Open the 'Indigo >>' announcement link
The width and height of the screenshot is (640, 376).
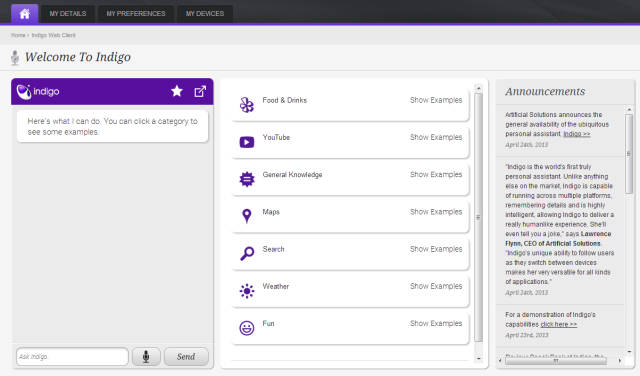(577, 134)
